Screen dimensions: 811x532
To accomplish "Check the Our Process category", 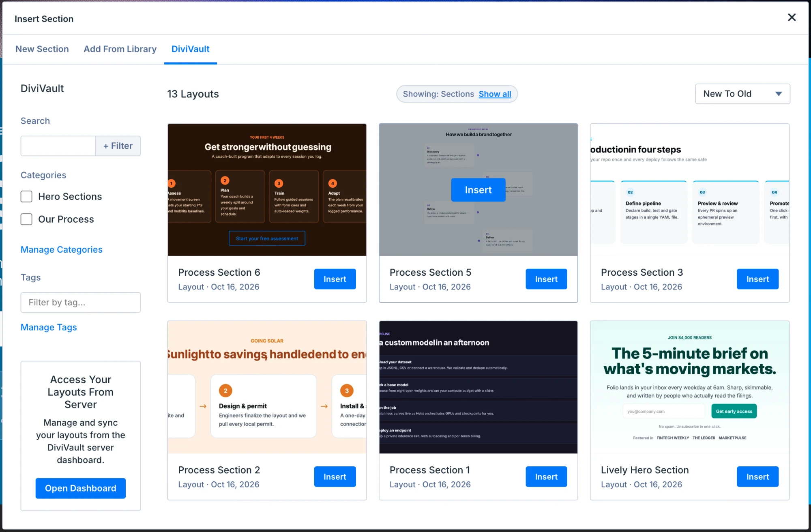I will [26, 219].
